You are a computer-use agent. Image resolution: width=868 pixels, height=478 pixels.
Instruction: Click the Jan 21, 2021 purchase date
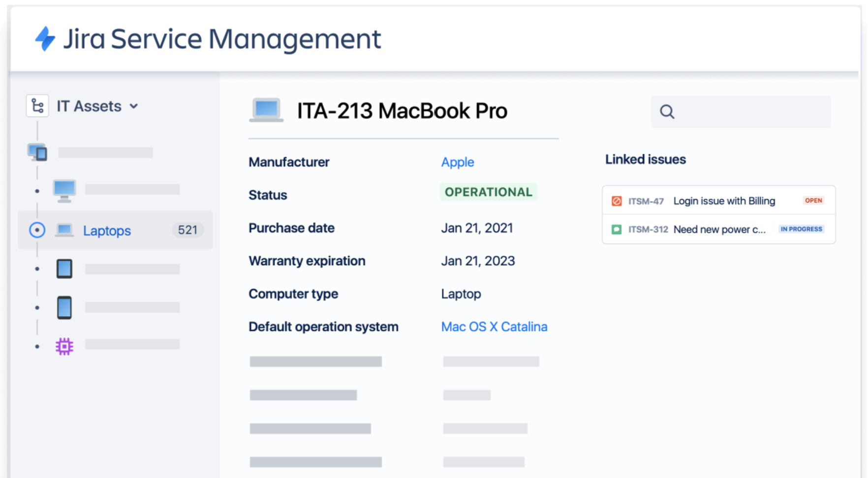tap(477, 228)
